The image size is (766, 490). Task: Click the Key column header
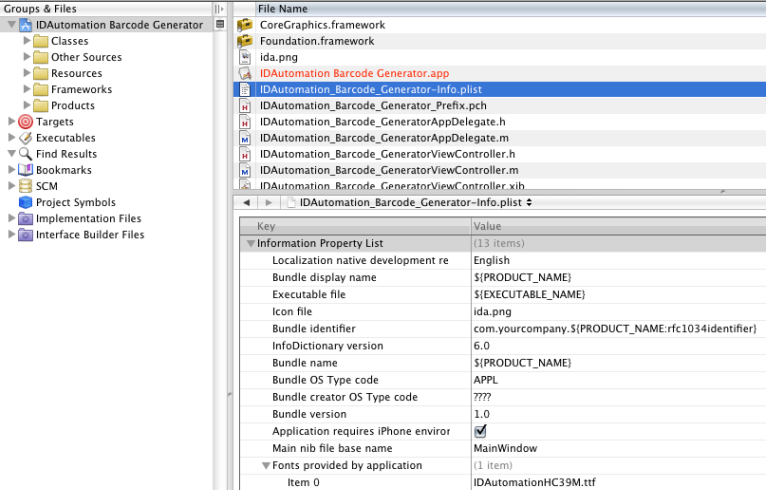pos(355,226)
